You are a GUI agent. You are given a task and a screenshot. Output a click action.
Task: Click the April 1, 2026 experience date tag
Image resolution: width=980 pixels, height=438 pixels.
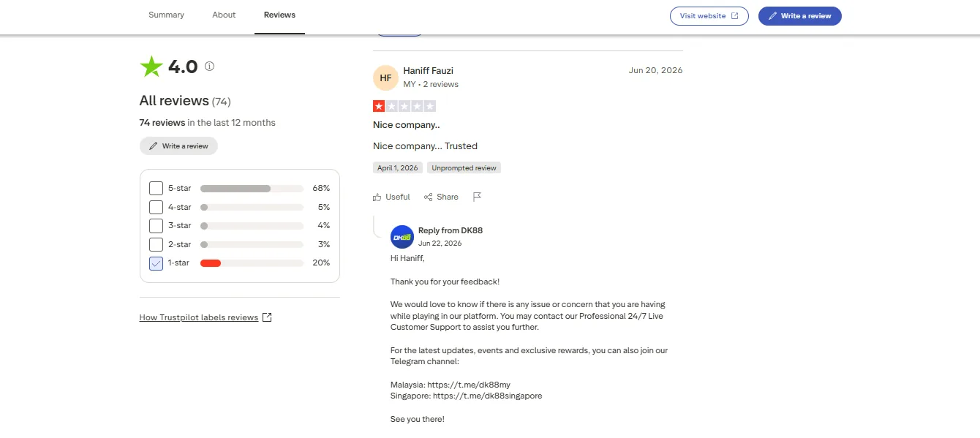tap(398, 168)
